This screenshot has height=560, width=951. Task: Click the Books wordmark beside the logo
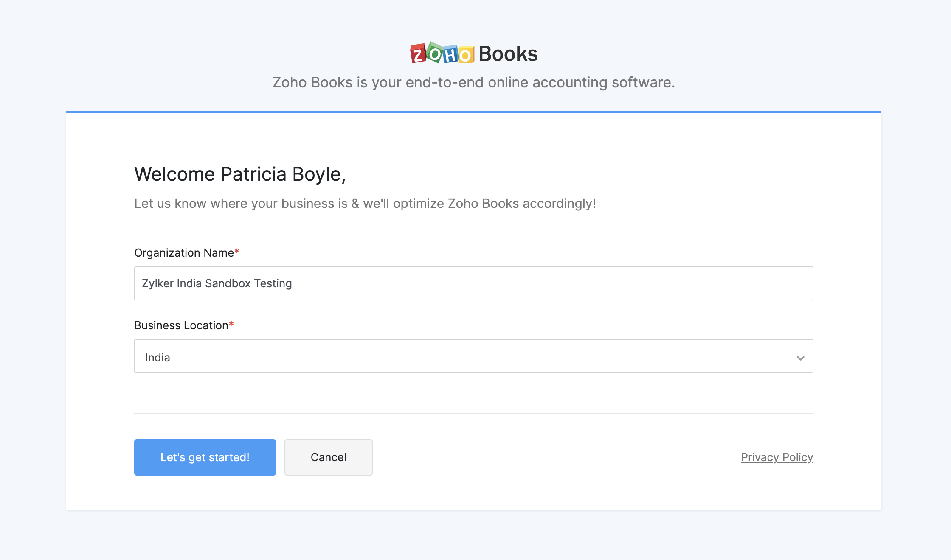point(508,54)
